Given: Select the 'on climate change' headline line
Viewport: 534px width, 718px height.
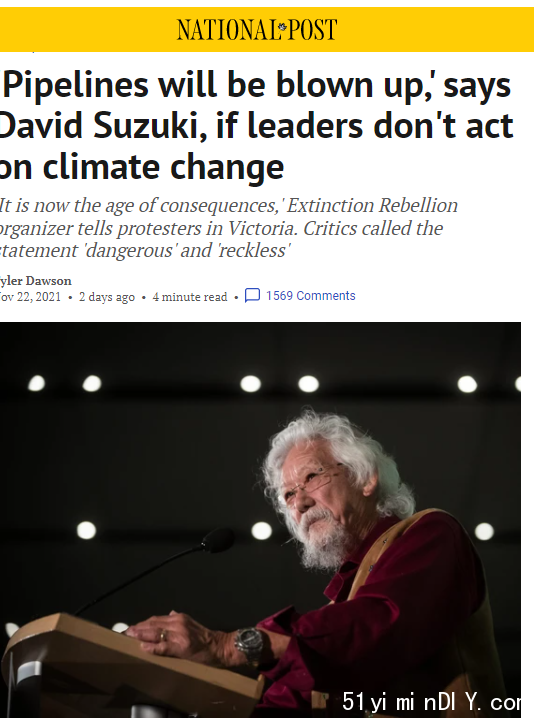Looking at the screenshot, I should tap(142, 167).
